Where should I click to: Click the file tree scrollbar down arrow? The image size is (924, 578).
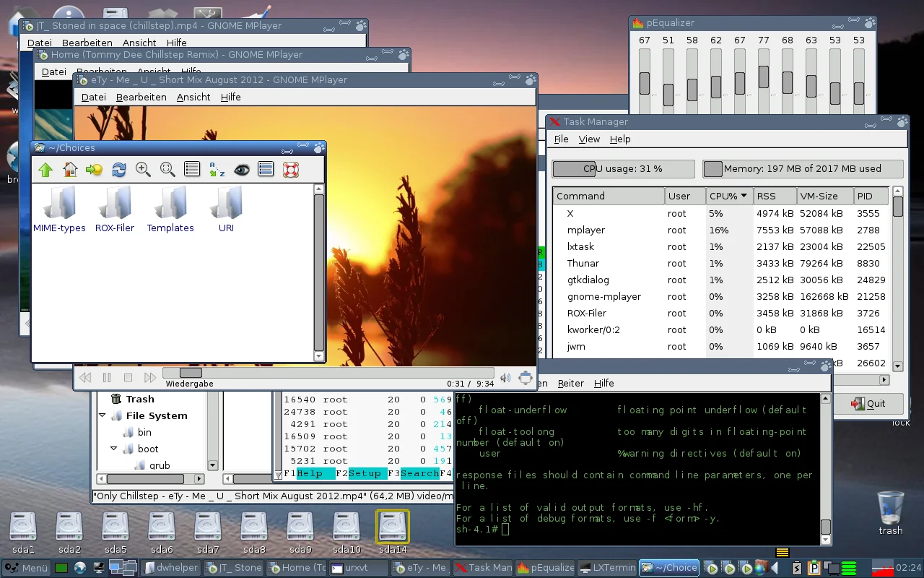212,465
